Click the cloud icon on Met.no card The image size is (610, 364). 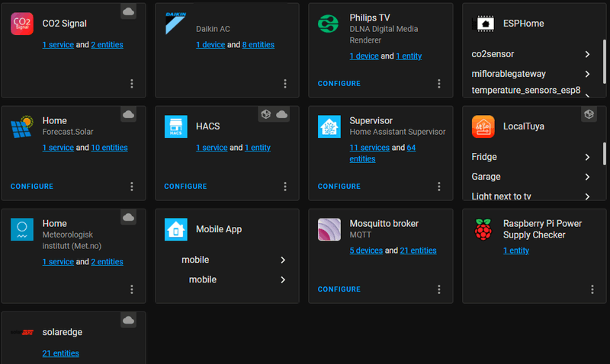[128, 217]
